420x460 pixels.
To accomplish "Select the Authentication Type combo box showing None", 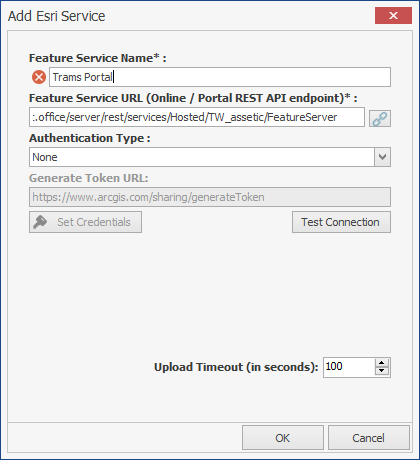I will [210, 157].
